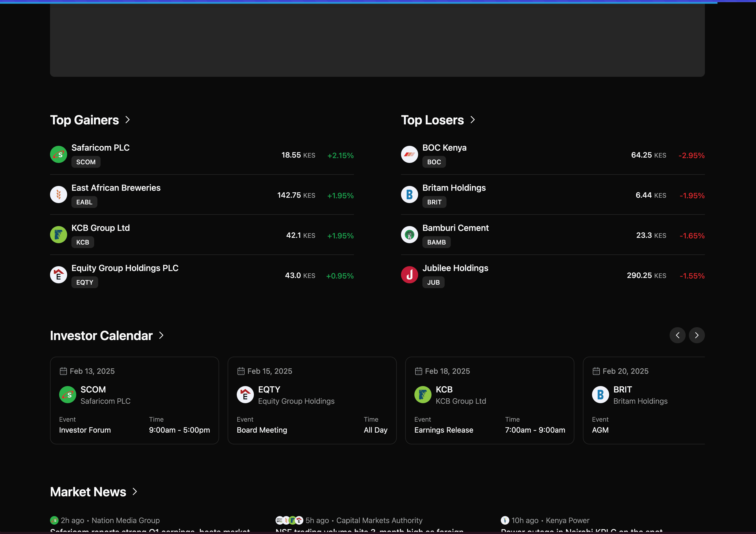Image resolution: width=756 pixels, height=534 pixels.
Task: Click the SCOM ticker badge
Action: 86,162
